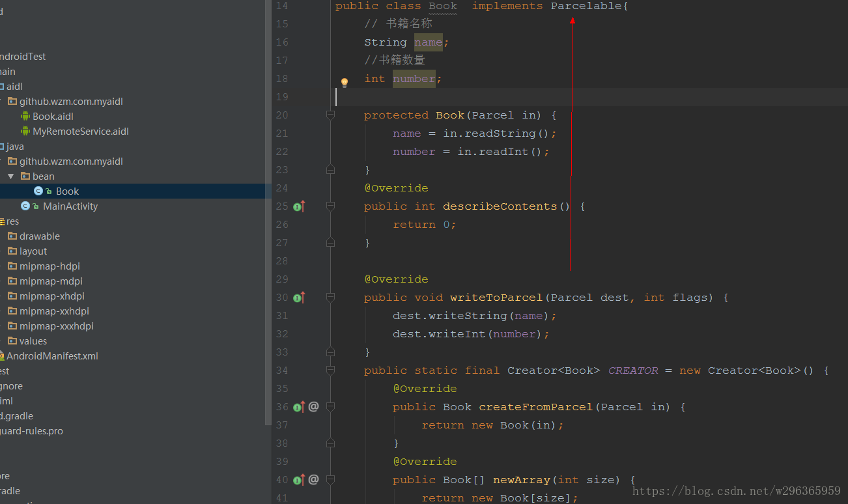Fold the Book constructor at line 20
This screenshot has height=504, width=848.
(x=330, y=115)
